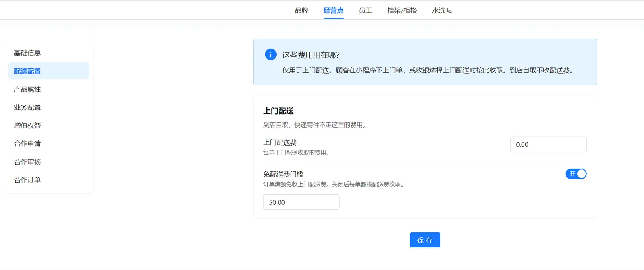Image resolution: width=644 pixels, height=270 pixels.
Task: Go to 产品属性 in the sidebar
Action: [49, 89]
